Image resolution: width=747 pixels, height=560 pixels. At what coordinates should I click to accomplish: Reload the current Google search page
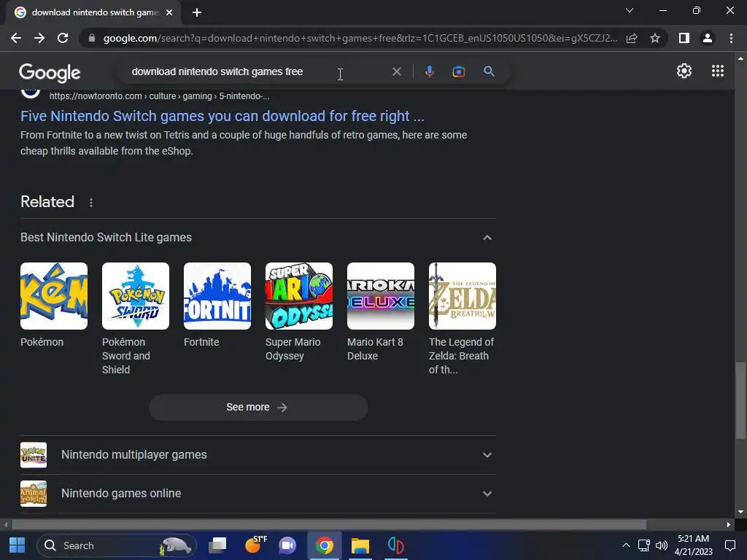pyautogui.click(x=63, y=38)
